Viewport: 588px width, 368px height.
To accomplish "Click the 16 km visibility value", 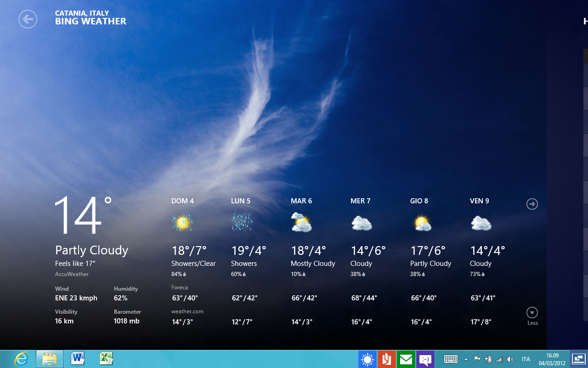I will click(x=64, y=321).
